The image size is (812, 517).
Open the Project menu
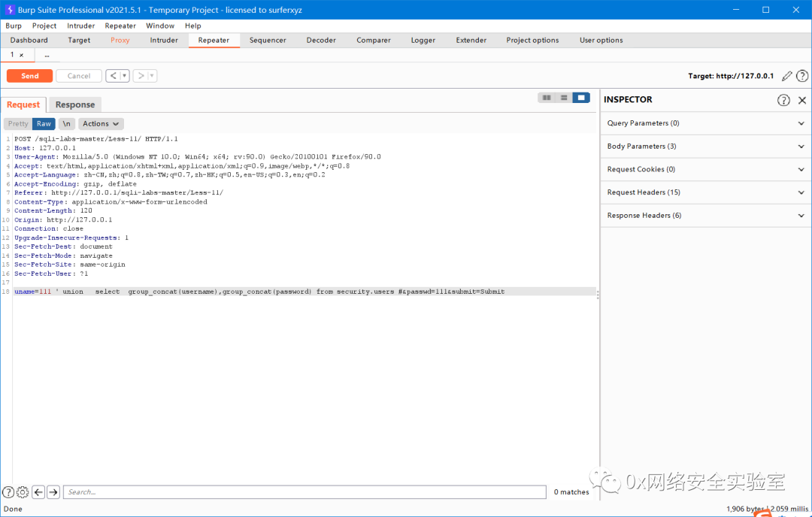(44, 26)
